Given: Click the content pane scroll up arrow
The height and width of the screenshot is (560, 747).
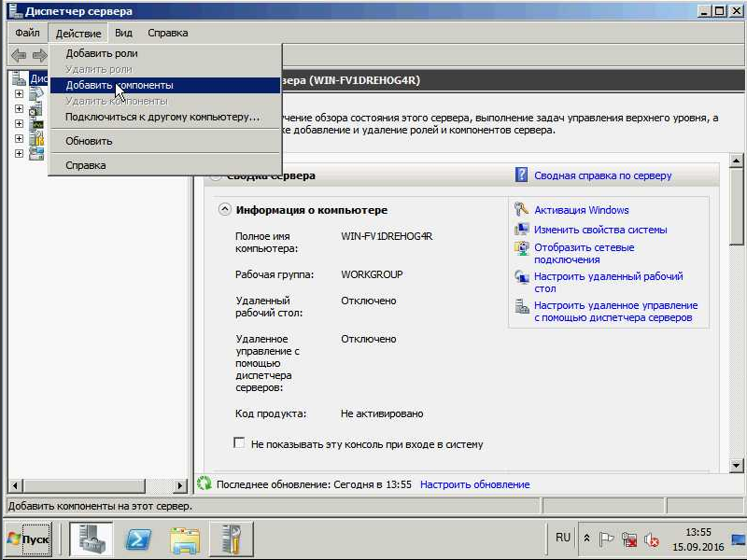Looking at the screenshot, I should coord(736,161).
